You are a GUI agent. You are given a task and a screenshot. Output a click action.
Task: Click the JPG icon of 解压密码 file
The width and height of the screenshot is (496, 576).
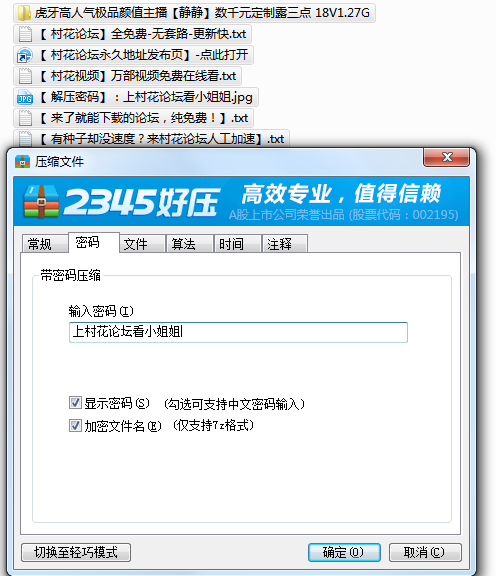25,97
